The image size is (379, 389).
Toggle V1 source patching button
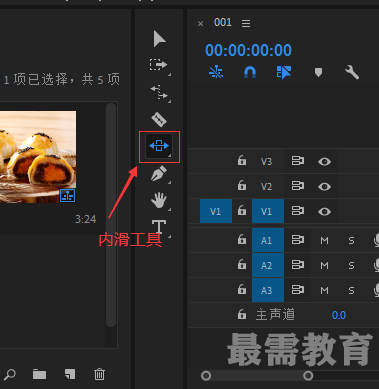pos(216,211)
